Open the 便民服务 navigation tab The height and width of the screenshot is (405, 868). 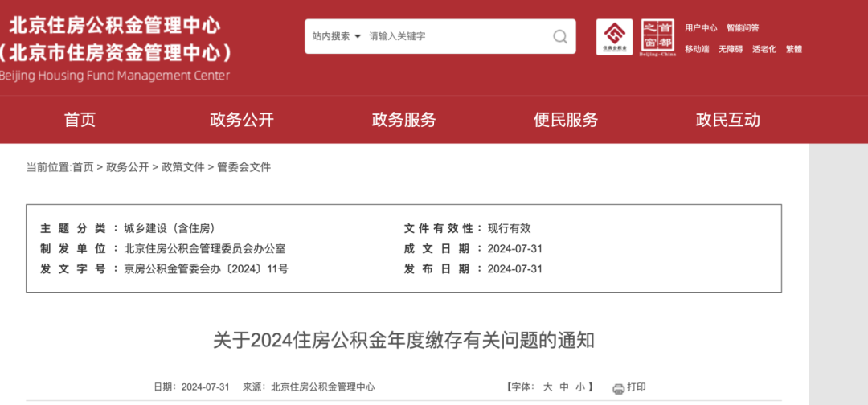566,120
